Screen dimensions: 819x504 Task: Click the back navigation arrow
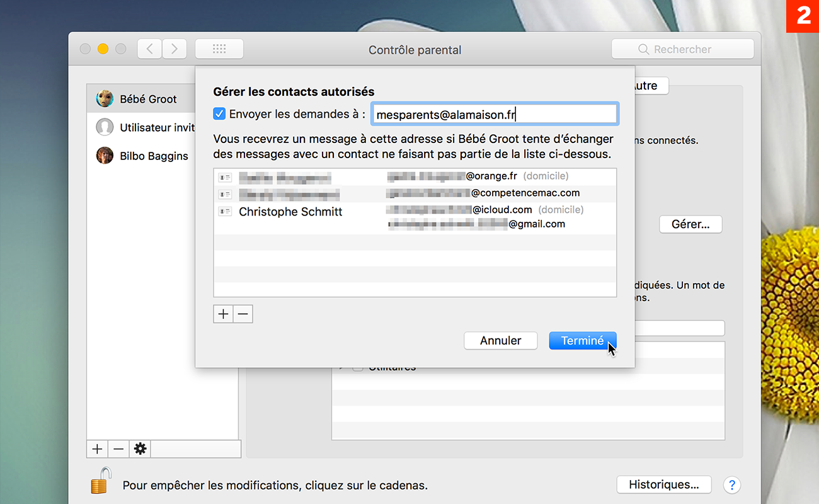(149, 49)
